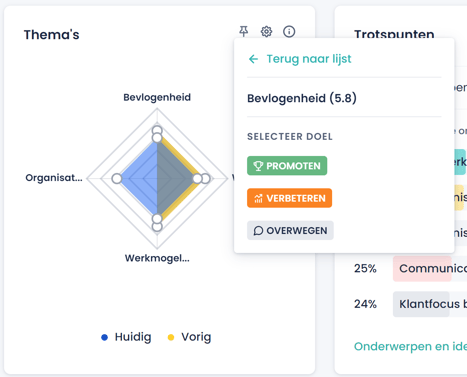The image size is (467, 377).
Task: Open the gear settings icon in Thema's
Action: tap(266, 31)
